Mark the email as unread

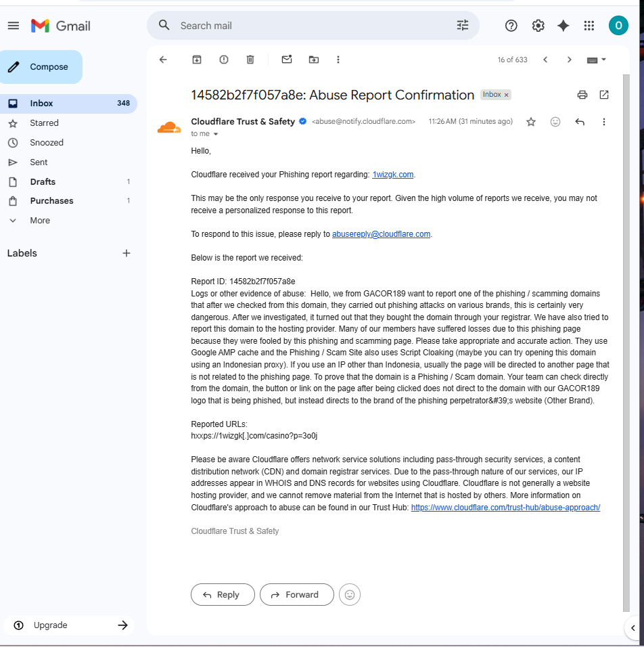287,60
